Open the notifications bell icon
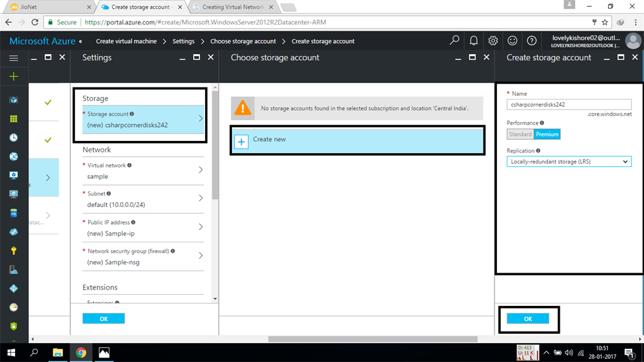The width and height of the screenshot is (644, 362). [x=474, y=40]
